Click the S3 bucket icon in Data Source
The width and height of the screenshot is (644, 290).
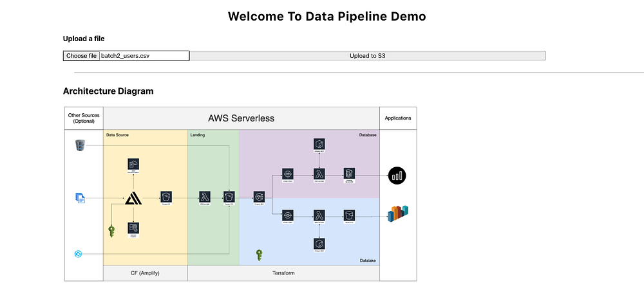click(x=166, y=197)
